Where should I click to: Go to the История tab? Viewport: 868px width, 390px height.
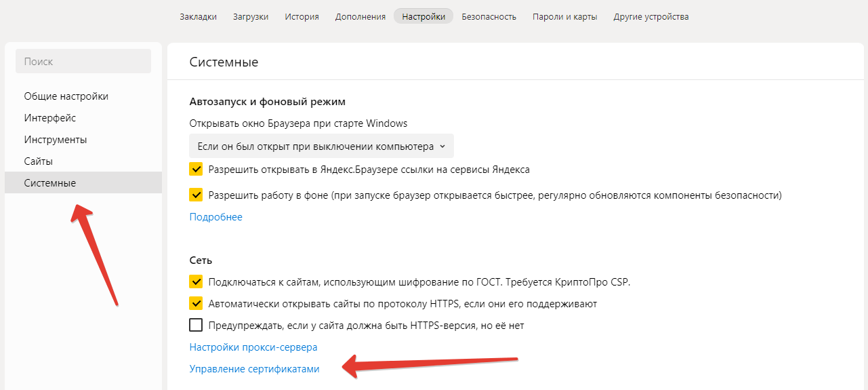302,17
